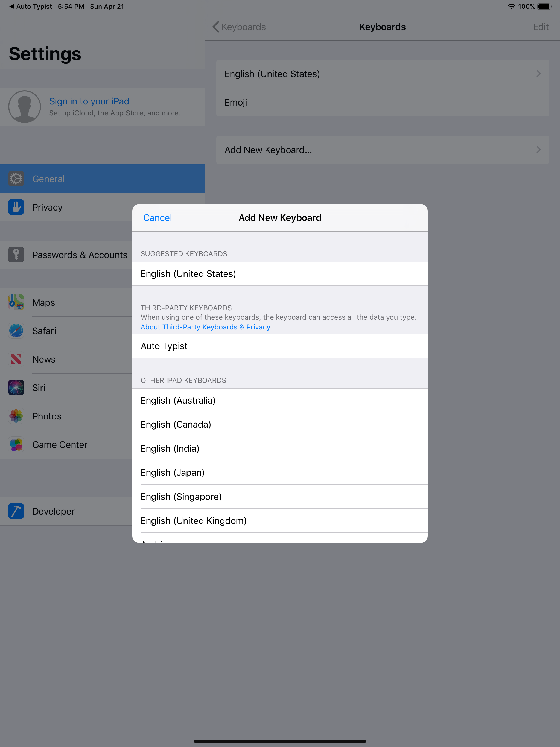The height and width of the screenshot is (747, 560).
Task: Select Auto Typist third-party keyboard
Action: pyautogui.click(x=280, y=346)
